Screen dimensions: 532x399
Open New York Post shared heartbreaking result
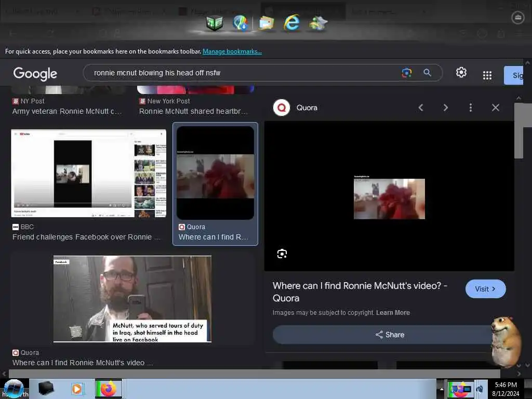(x=194, y=111)
